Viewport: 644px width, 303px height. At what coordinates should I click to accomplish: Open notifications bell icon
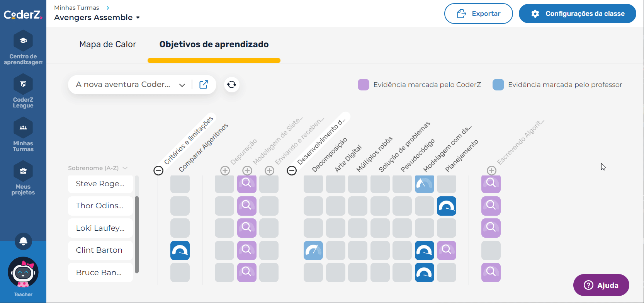[x=23, y=242]
